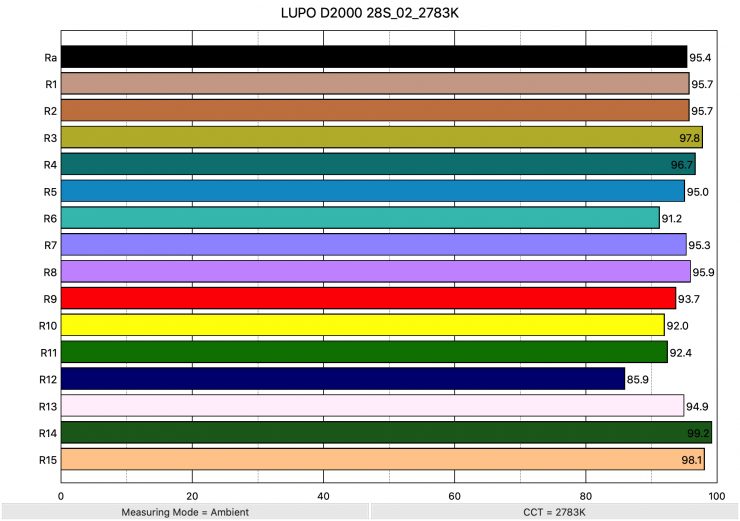Viewport: 740px width, 521px height.
Task: Click the chart title LUPO D2000 28S_02_2783K
Action: (x=370, y=14)
